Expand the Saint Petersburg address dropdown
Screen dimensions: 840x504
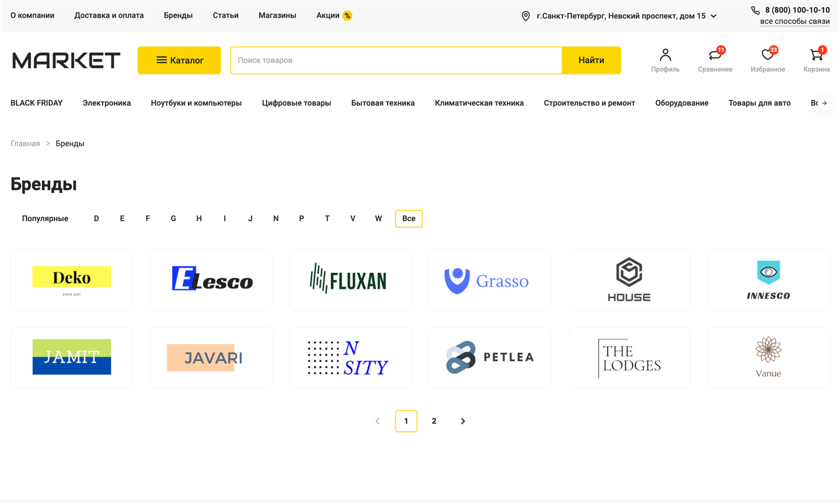[713, 16]
